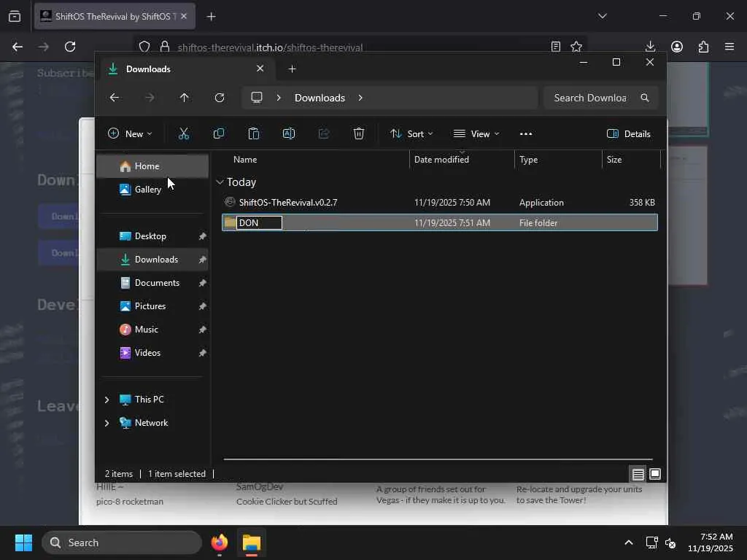Open Videos in navigation pane

pyautogui.click(x=152, y=353)
